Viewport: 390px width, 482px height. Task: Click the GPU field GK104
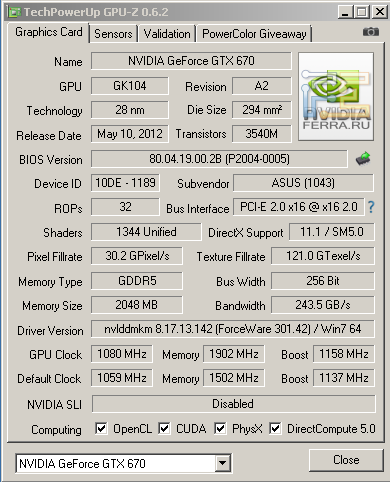pos(130,86)
